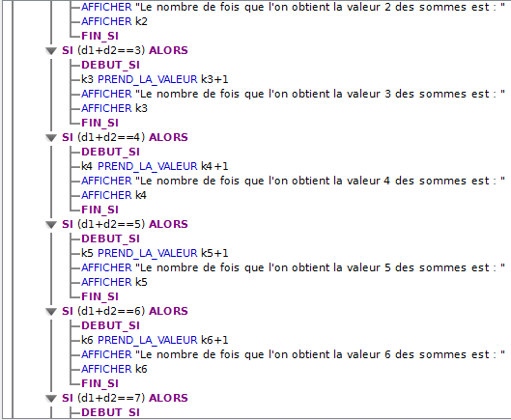
Task: Select DEBUT_SI under the d1+d2==7 condition
Action: (x=111, y=412)
